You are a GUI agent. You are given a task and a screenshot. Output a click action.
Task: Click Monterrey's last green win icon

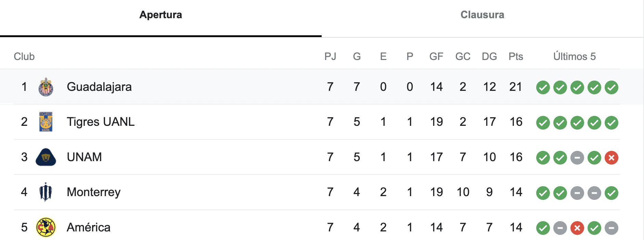coord(611,193)
